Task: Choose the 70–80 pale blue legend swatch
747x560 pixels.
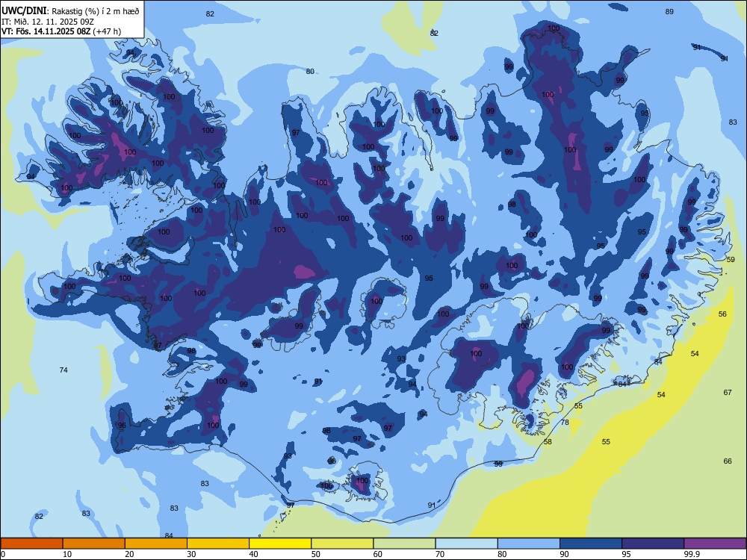Action: pos(466,544)
